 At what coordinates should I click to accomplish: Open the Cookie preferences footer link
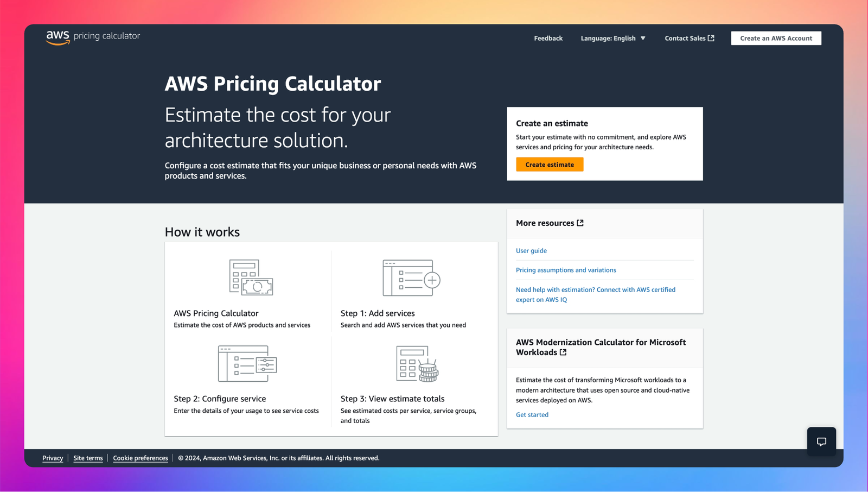pyautogui.click(x=140, y=458)
